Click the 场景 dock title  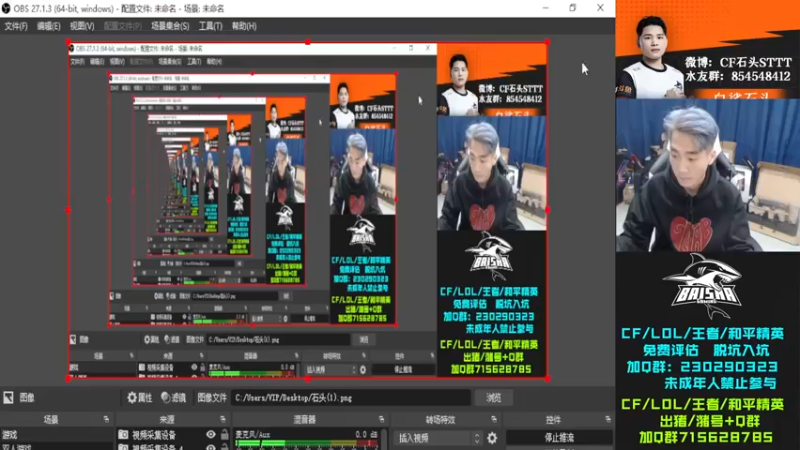(x=51, y=419)
